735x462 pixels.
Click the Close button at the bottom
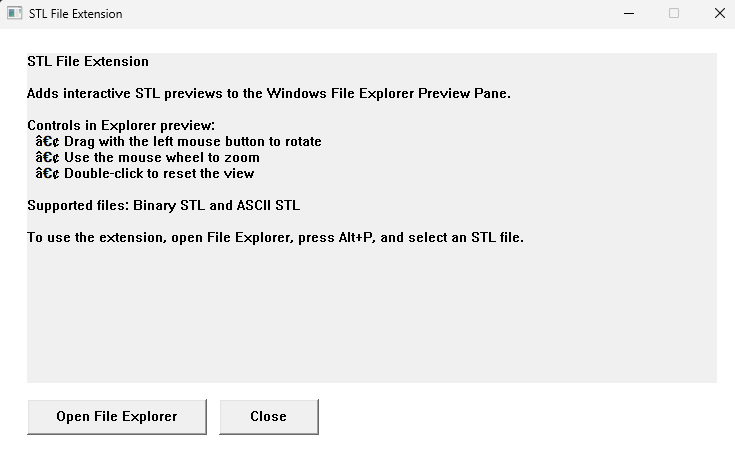[269, 417]
